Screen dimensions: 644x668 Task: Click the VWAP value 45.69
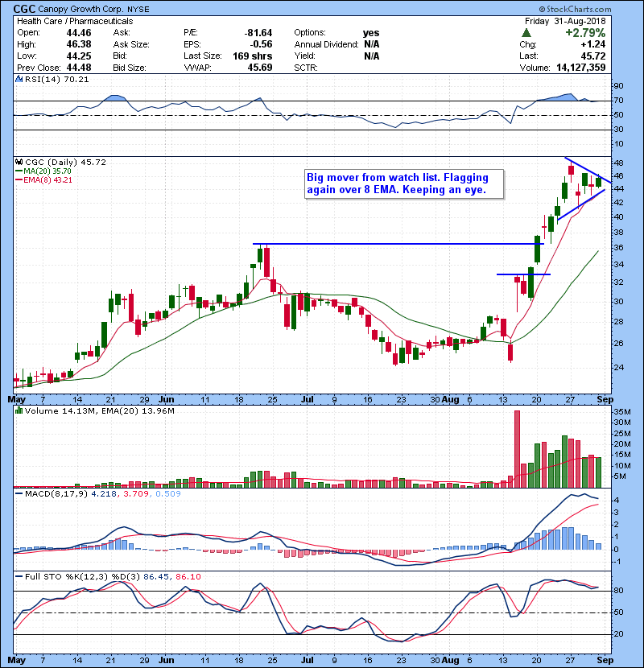click(x=260, y=68)
